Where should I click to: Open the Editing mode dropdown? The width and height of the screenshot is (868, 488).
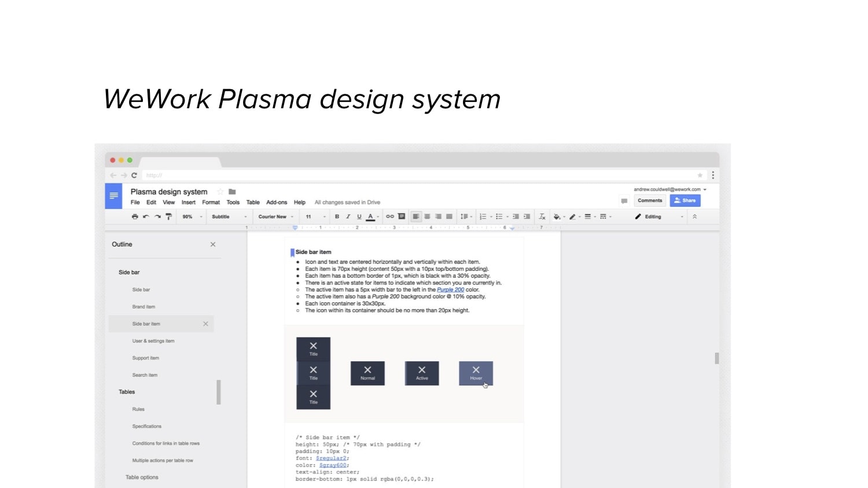(659, 217)
